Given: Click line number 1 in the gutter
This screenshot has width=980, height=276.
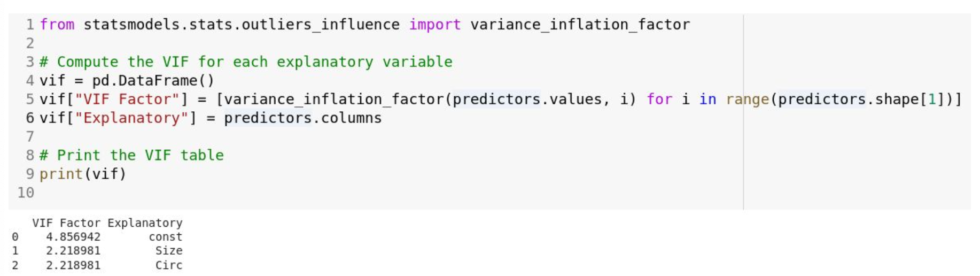Looking at the screenshot, I should [30, 25].
